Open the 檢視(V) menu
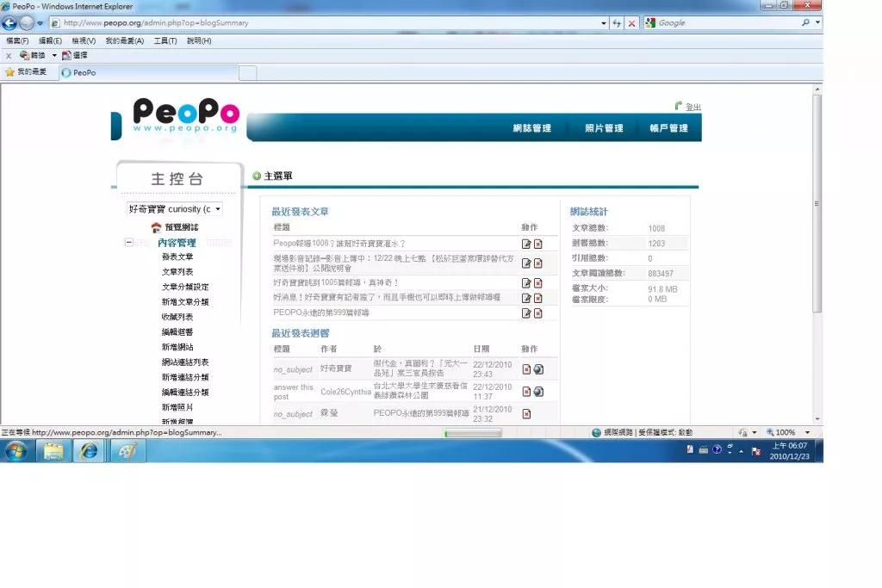The image size is (882, 588). [84, 41]
